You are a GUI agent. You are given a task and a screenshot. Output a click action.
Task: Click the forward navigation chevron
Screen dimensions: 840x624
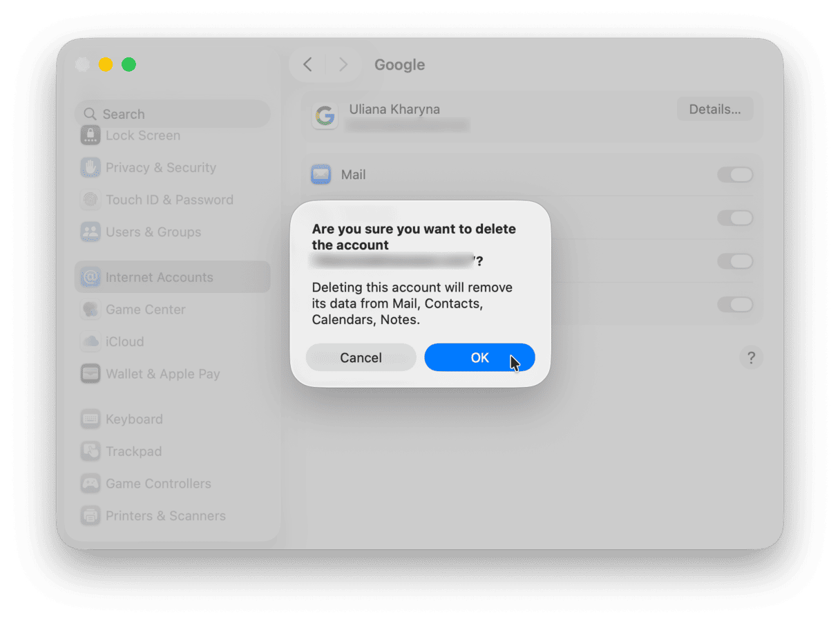(343, 64)
